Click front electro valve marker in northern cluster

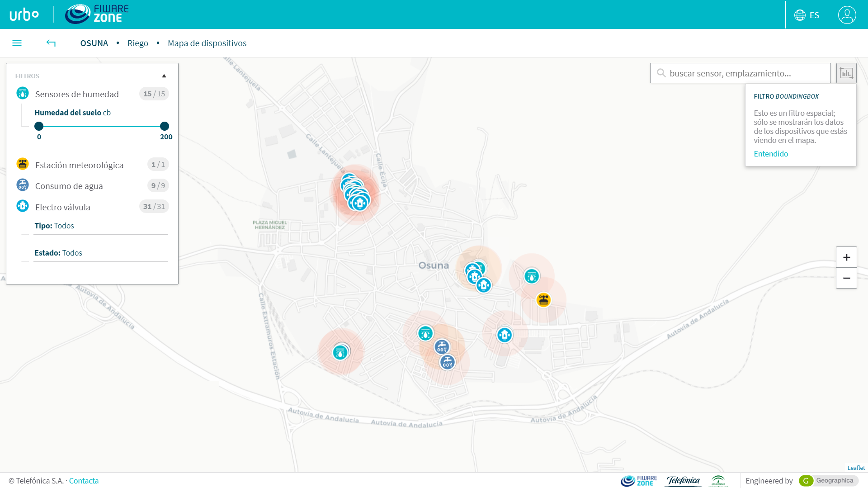click(360, 203)
